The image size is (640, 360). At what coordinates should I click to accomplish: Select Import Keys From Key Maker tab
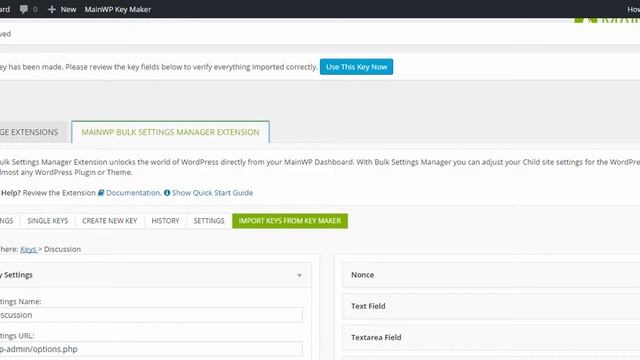pyautogui.click(x=290, y=221)
